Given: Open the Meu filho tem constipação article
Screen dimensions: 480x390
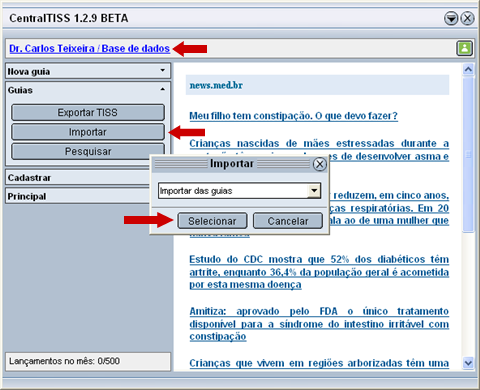Looking at the screenshot, I should coord(294,116).
